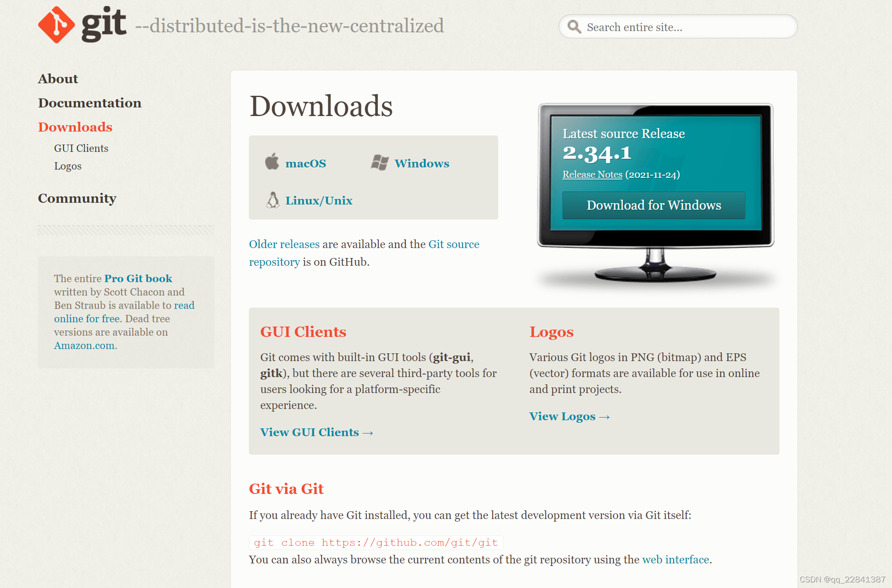Image resolution: width=892 pixels, height=588 pixels.
Task: Click the orange Git diamond logo
Action: click(x=57, y=25)
